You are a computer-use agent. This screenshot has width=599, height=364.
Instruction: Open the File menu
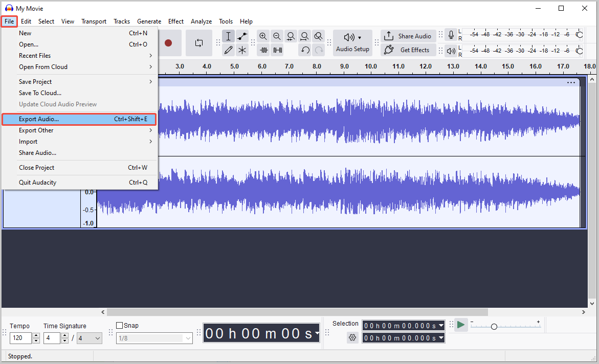point(9,21)
